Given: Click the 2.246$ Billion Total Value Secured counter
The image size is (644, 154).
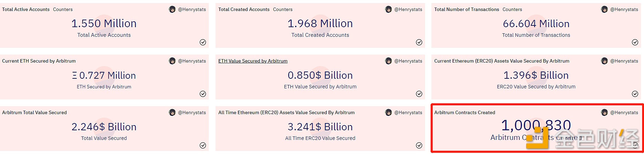Looking at the screenshot, I should [x=104, y=127].
